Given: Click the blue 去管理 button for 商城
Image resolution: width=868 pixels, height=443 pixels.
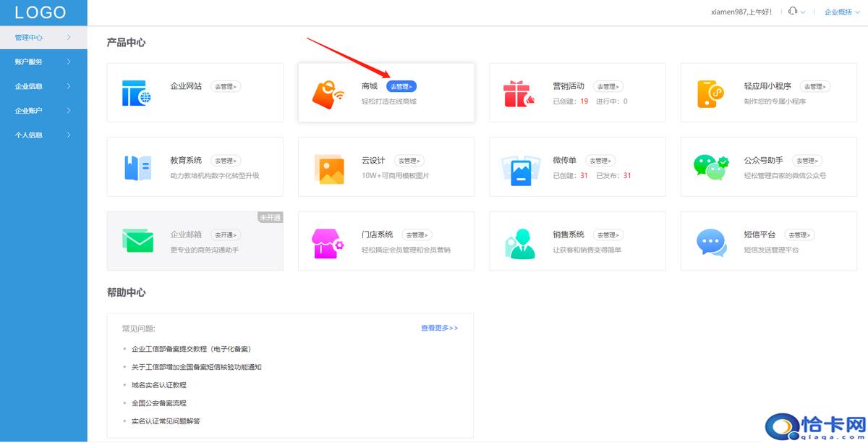Looking at the screenshot, I should 401,86.
